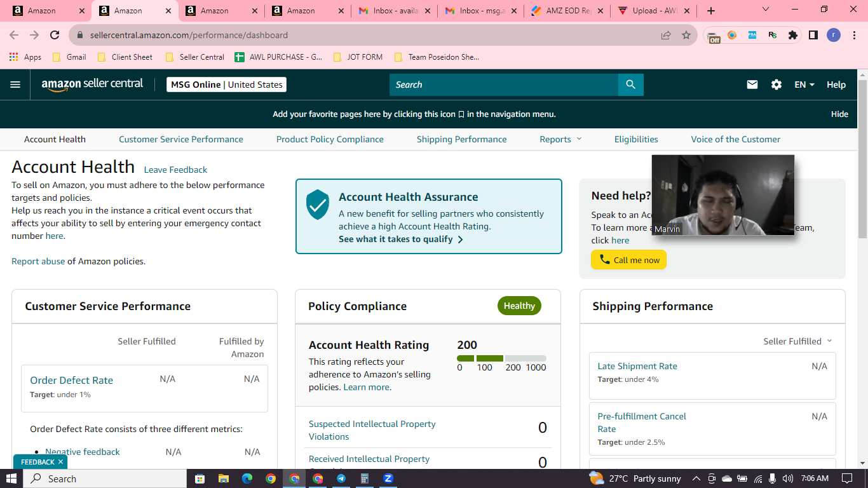Open the settings gear in Seller Central
This screenshot has height=488, width=868.
click(776, 85)
